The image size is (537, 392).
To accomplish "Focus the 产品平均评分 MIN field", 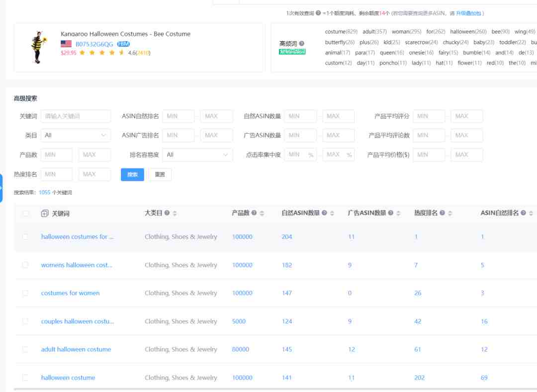I will tap(429, 116).
